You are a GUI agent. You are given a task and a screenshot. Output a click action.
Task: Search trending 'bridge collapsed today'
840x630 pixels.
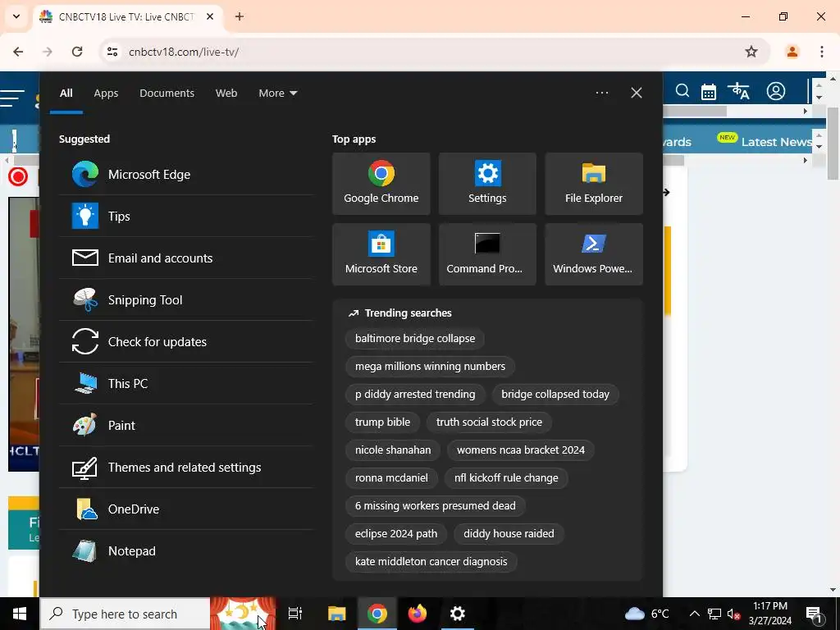point(555,395)
